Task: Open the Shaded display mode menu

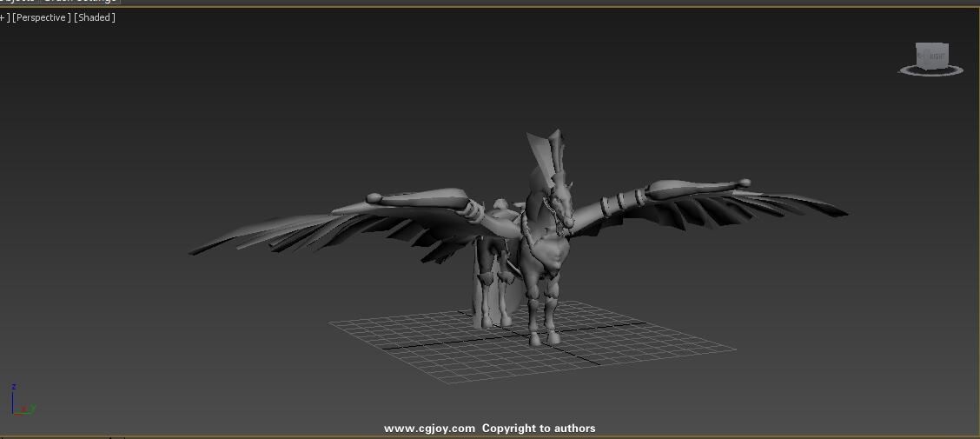Action: tap(95, 17)
